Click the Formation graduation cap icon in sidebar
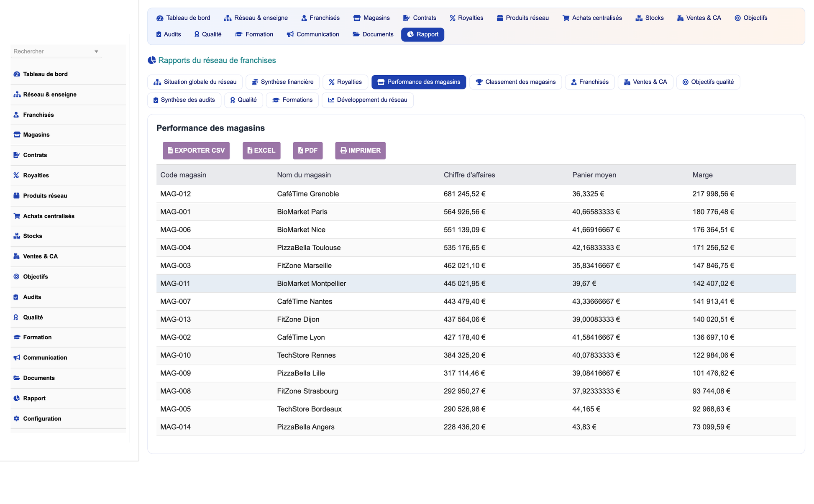 [17, 337]
